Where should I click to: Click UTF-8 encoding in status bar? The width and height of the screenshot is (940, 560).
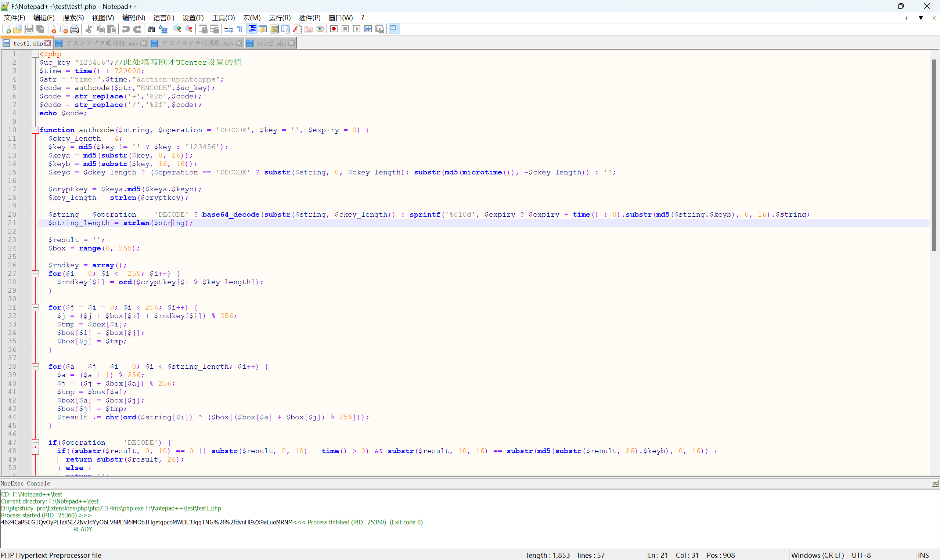coord(861,555)
